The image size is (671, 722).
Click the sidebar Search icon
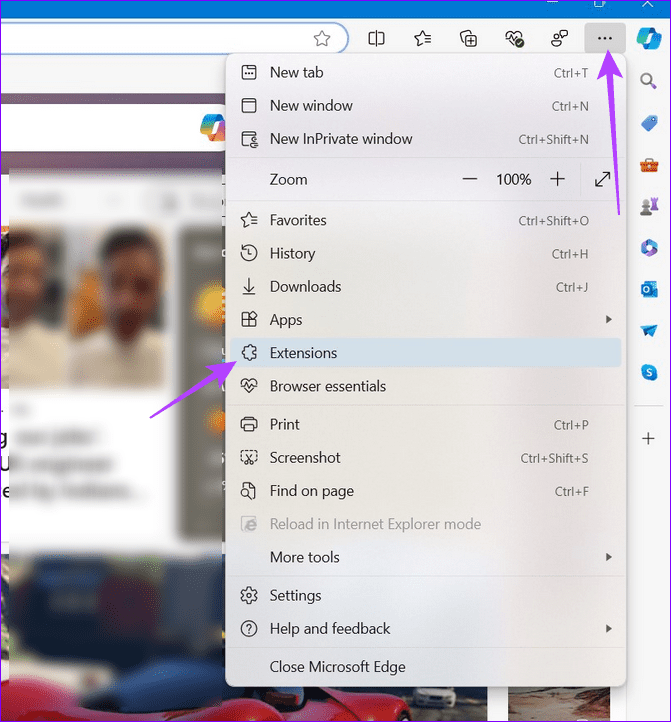tap(648, 81)
